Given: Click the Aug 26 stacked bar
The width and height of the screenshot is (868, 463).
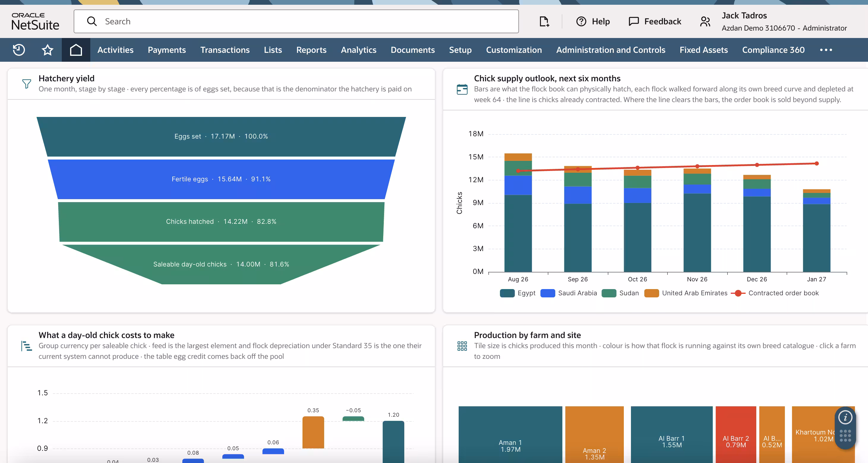Looking at the screenshot, I should coord(518,213).
